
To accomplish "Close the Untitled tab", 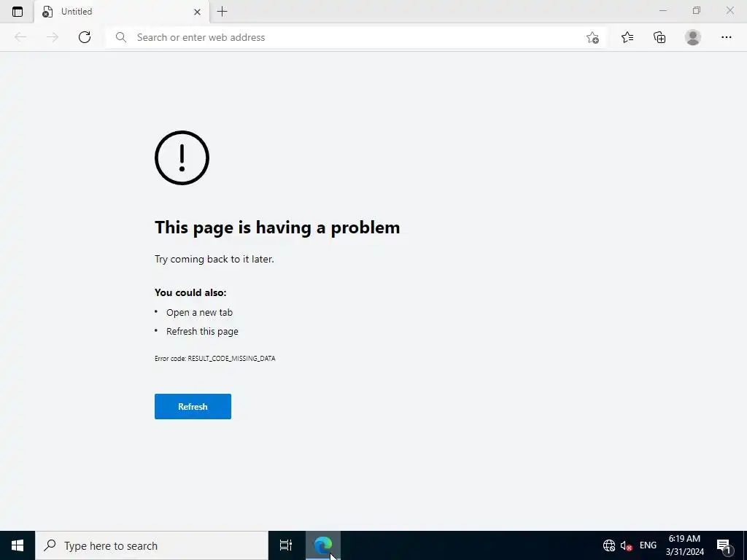I will pos(197,12).
